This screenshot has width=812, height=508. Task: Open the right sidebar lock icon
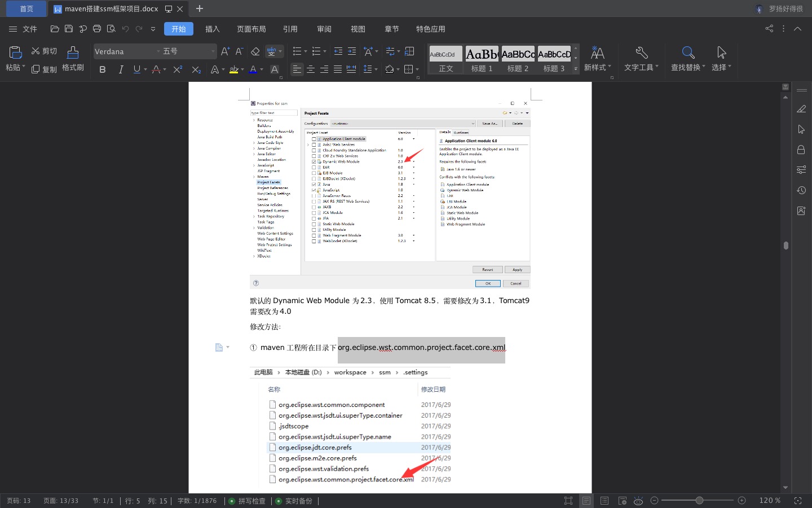point(801,150)
